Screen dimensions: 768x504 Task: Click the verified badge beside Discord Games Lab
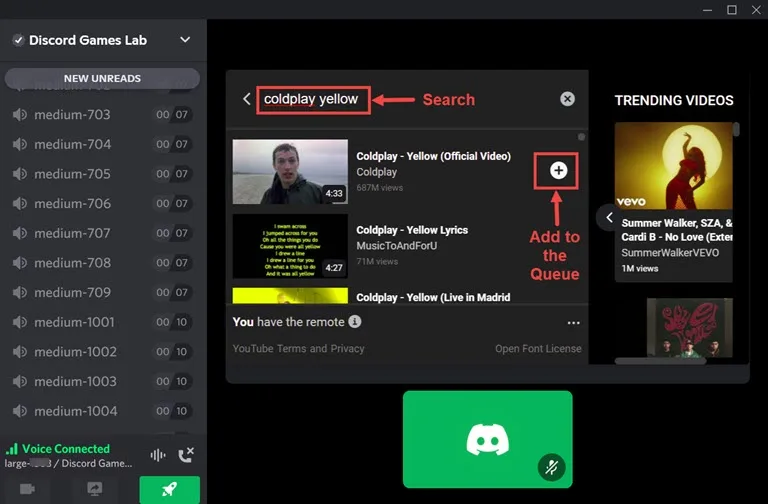[x=18, y=40]
